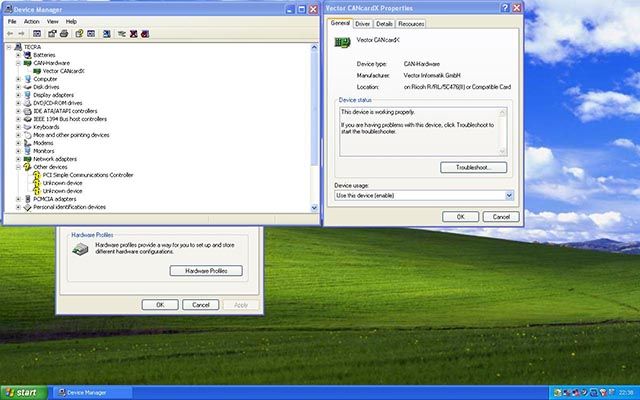The height and width of the screenshot is (400, 640).
Task: Open the Device usage dropdown
Action: [509, 196]
